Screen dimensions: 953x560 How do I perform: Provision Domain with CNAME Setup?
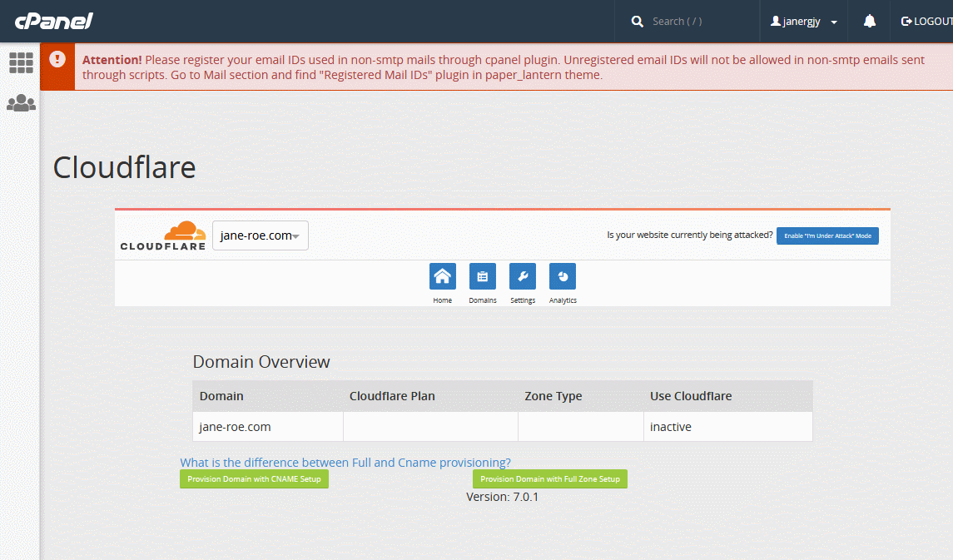click(x=254, y=479)
